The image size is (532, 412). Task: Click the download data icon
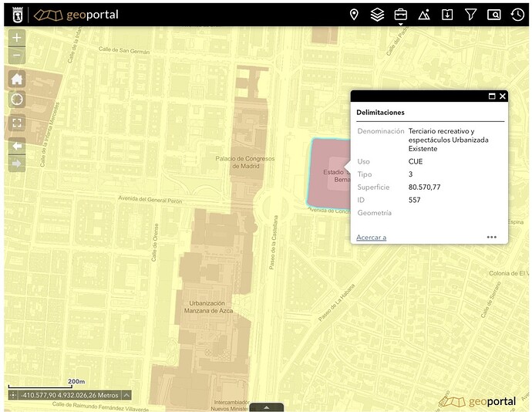coord(447,15)
